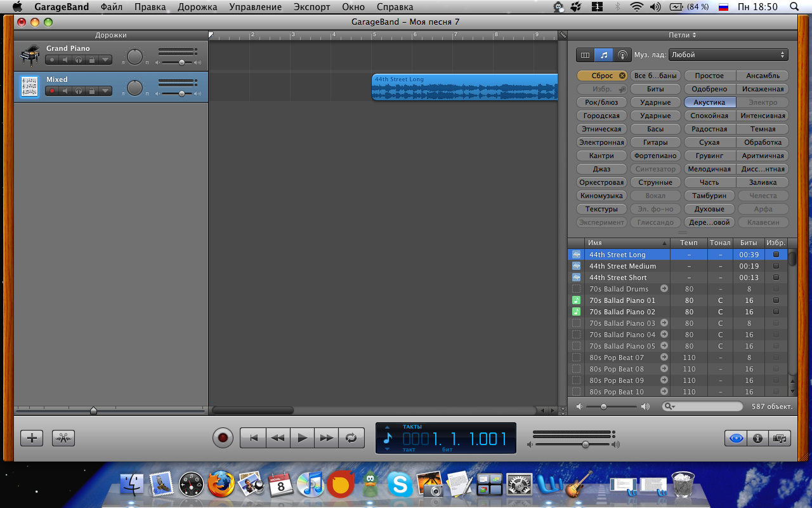Click inside the loop search field
Viewport: 812px width, 508px height.
click(702, 406)
